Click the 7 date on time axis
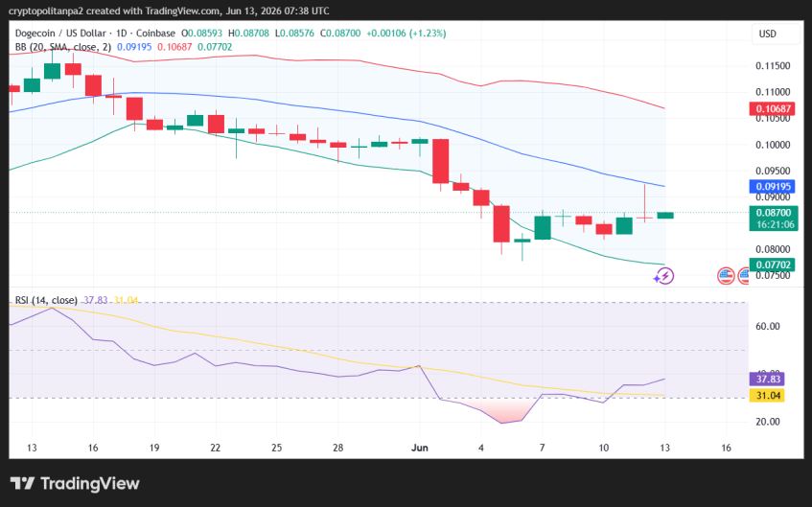Screen dimensions: 812x507 (x=543, y=448)
